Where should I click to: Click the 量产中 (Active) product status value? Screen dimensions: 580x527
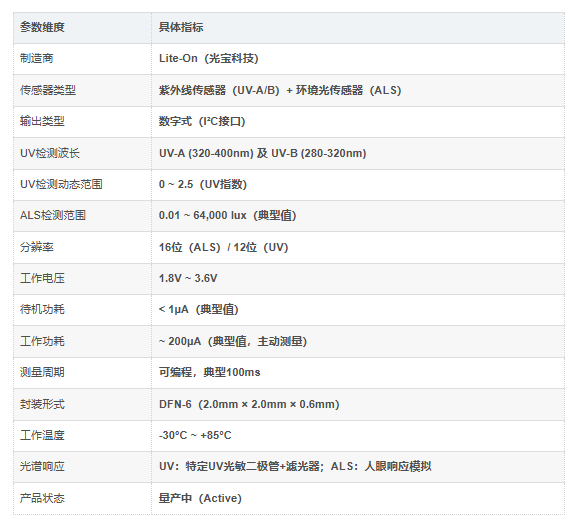click(x=200, y=498)
